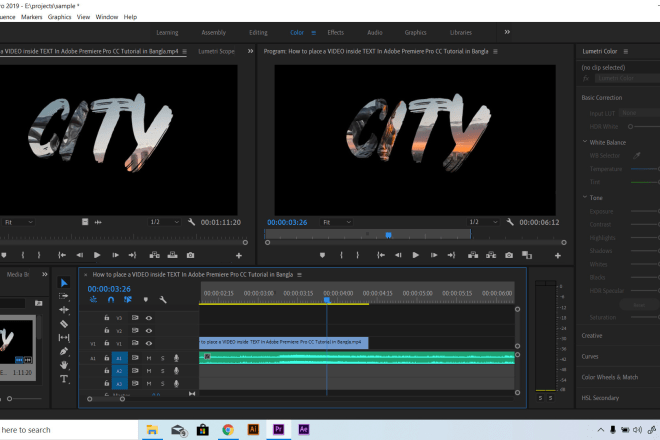The width and height of the screenshot is (660, 440).
Task: Collapse Tone section
Action: point(585,197)
